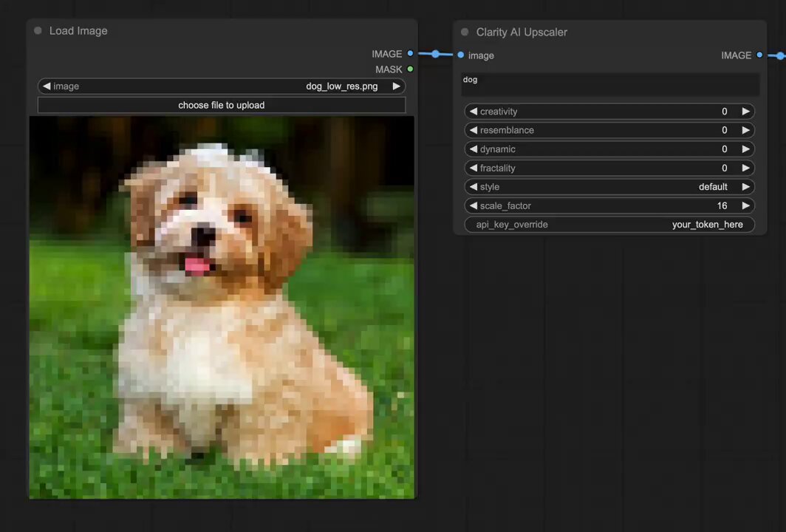Click the scale_factor value 16 field
This screenshot has width=786, height=532.
[609, 205]
